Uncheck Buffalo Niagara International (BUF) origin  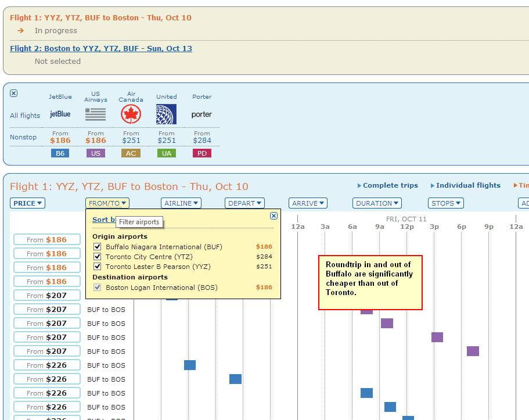click(97, 247)
